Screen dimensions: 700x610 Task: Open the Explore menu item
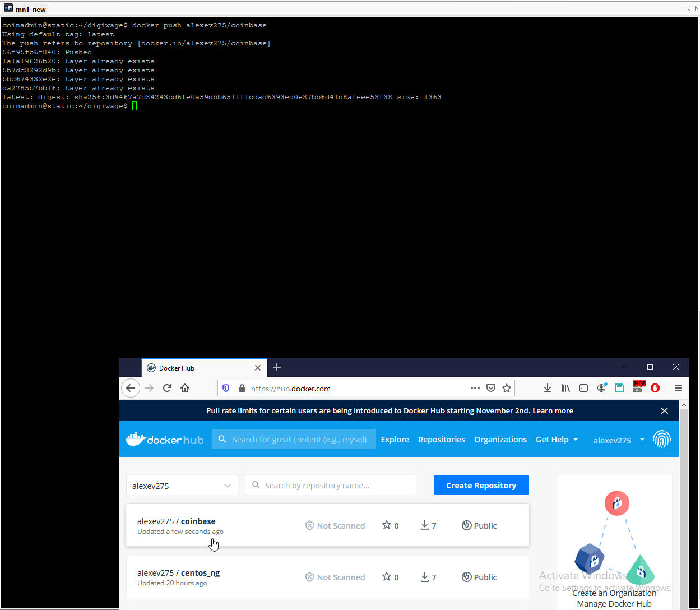(395, 440)
